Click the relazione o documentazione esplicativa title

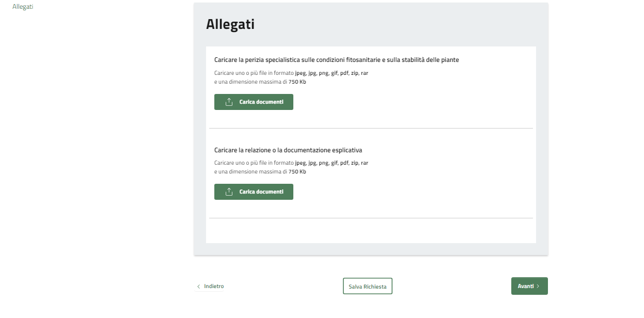(x=288, y=150)
